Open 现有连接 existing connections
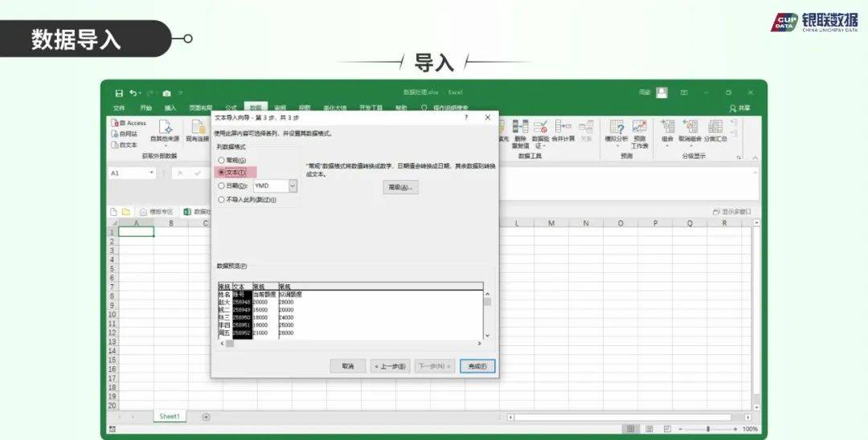This screenshot has height=440, width=868. pos(197,132)
